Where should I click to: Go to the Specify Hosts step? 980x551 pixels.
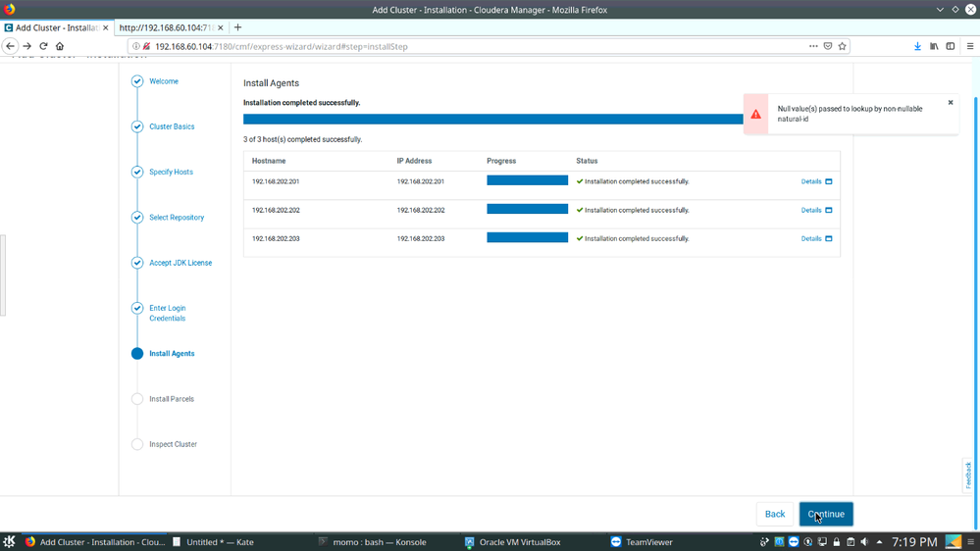[x=172, y=172]
